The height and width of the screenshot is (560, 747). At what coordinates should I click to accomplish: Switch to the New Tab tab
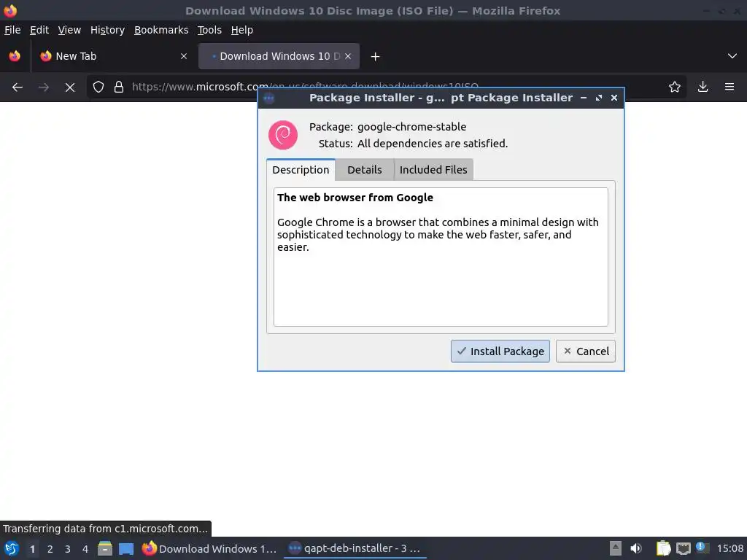coord(115,56)
